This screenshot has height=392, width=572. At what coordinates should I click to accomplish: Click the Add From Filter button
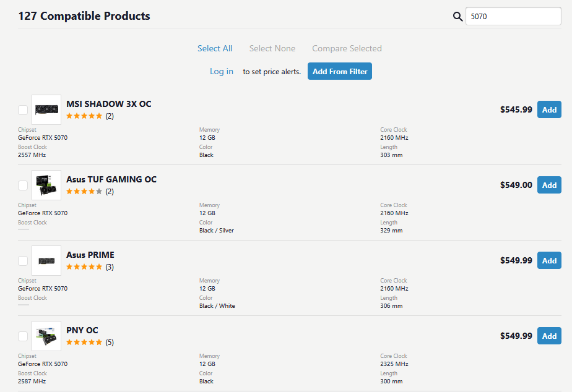click(x=340, y=71)
